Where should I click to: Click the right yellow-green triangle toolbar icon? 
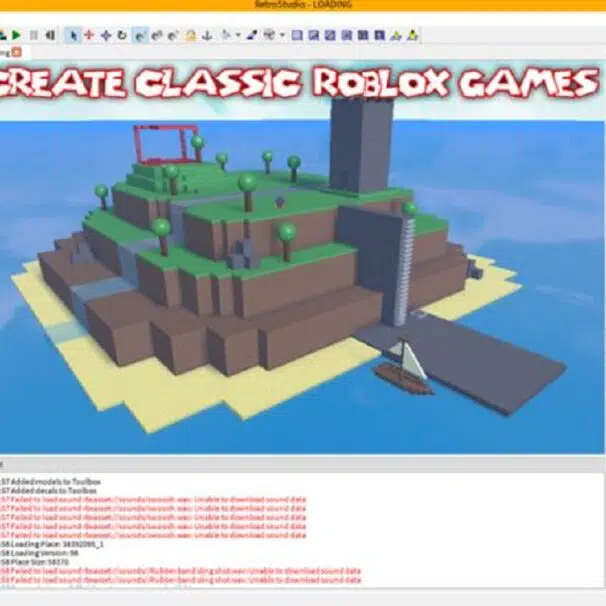click(x=413, y=35)
